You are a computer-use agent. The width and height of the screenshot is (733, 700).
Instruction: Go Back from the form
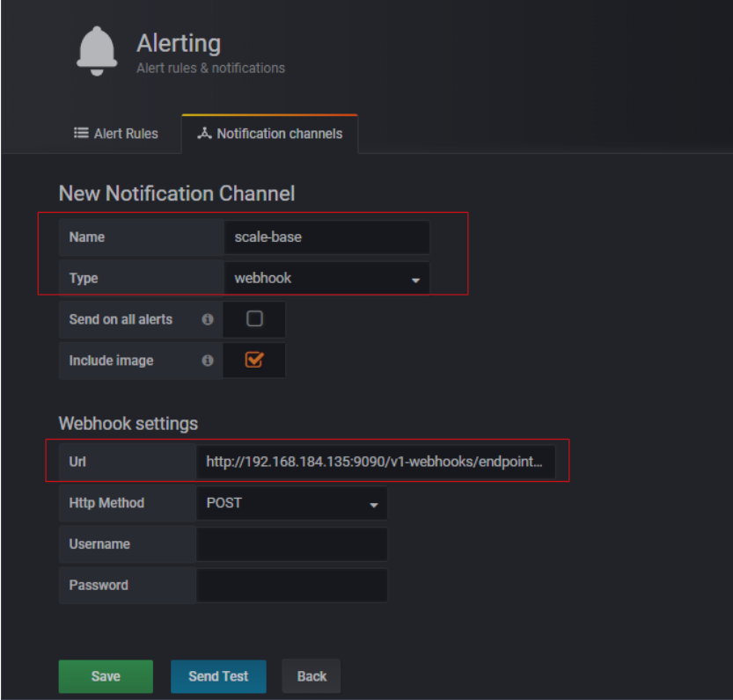click(x=312, y=676)
